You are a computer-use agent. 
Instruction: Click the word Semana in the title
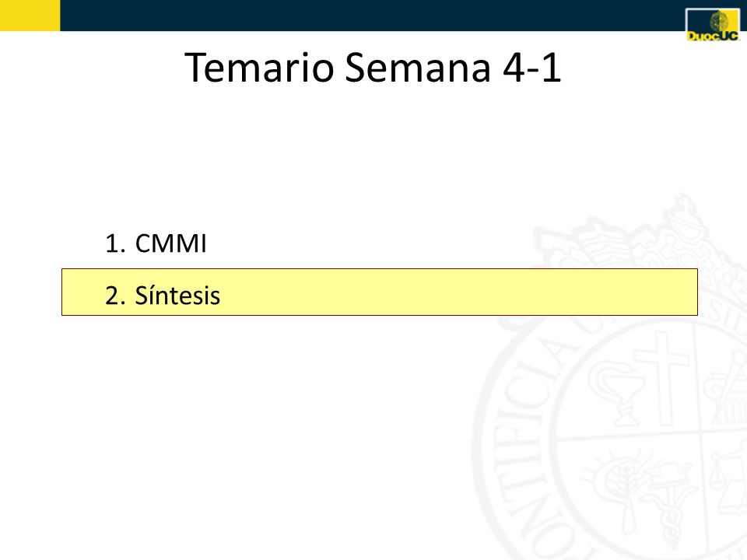point(417,67)
